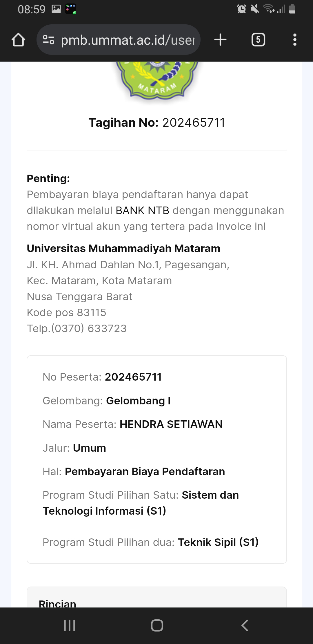Tap the Telp.(0370) 633723 phone number

77,329
